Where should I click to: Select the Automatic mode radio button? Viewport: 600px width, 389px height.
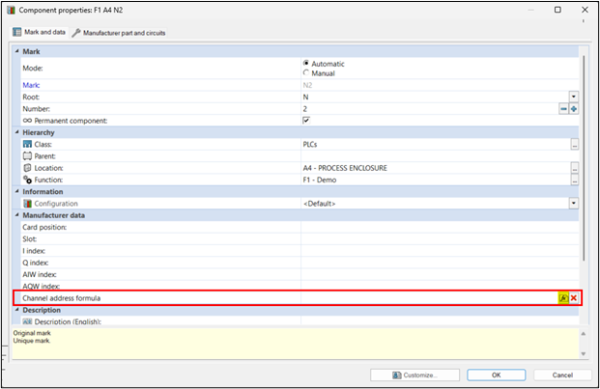coord(306,63)
